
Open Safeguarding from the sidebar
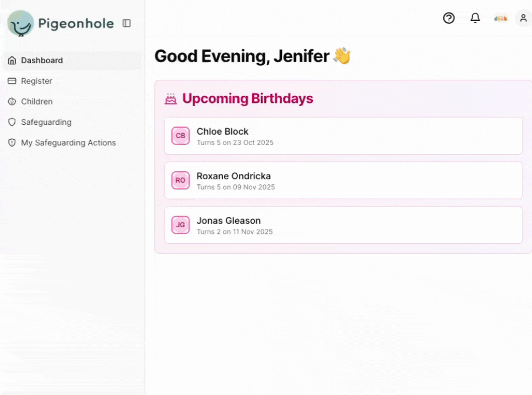pos(46,122)
